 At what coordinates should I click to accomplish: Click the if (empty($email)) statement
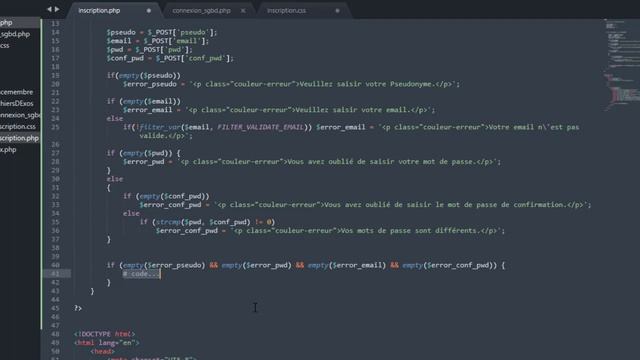[143, 101]
